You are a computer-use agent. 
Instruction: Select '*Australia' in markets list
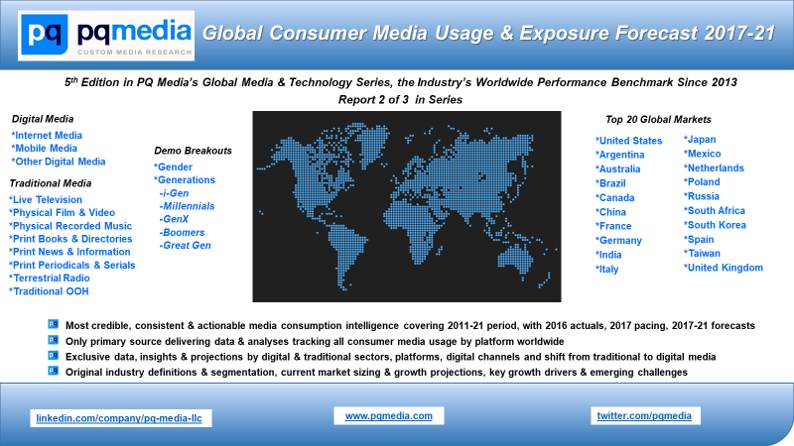pyautogui.click(x=618, y=169)
